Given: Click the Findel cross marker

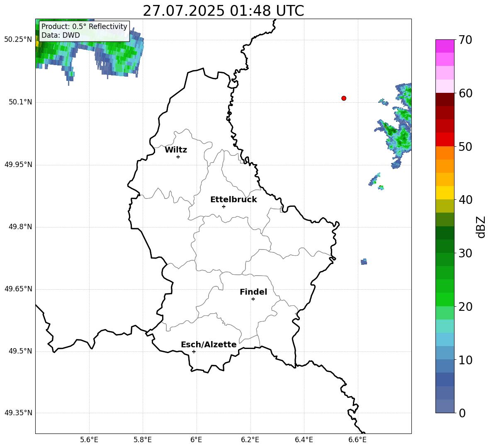Looking at the screenshot, I should click(x=253, y=299).
